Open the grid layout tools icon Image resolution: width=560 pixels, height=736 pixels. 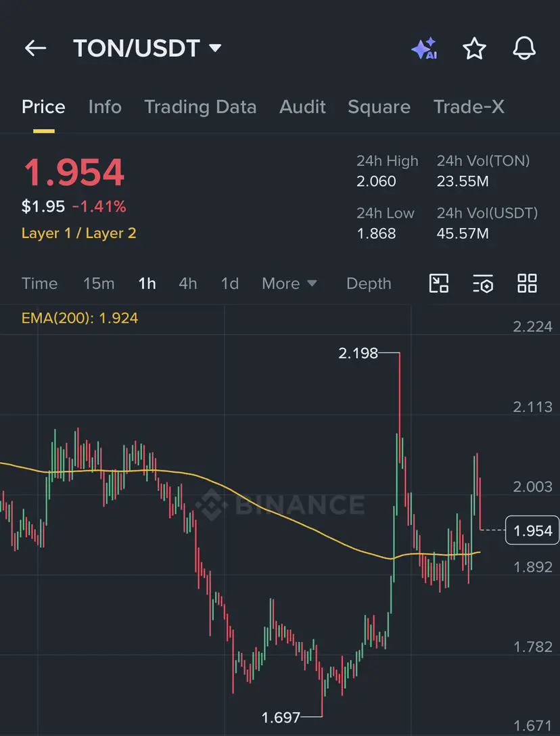point(527,283)
